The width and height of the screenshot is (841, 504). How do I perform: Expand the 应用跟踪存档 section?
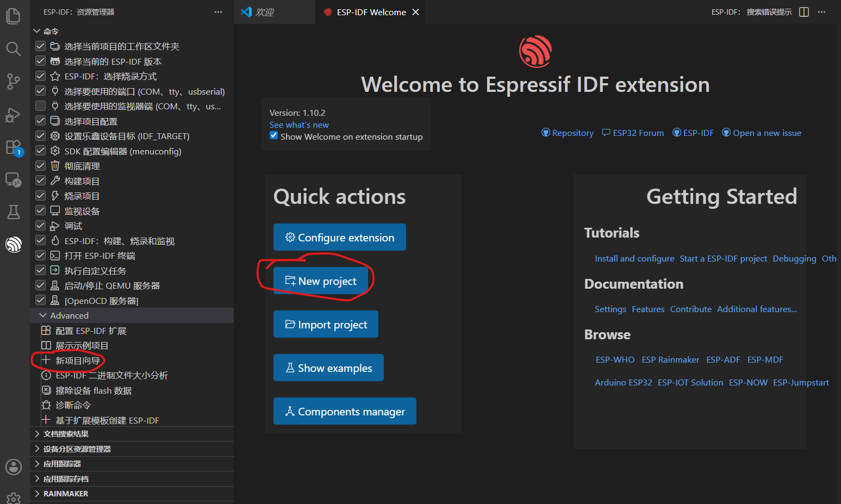132,479
